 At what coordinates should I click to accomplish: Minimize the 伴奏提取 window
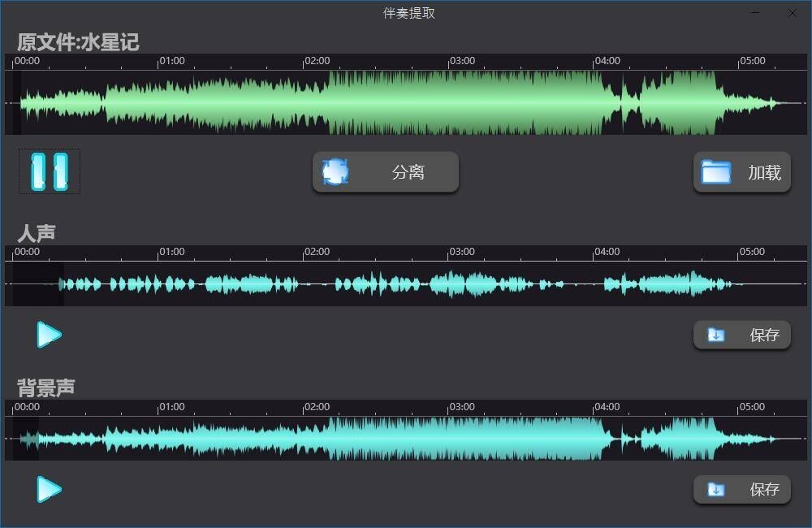click(756, 13)
